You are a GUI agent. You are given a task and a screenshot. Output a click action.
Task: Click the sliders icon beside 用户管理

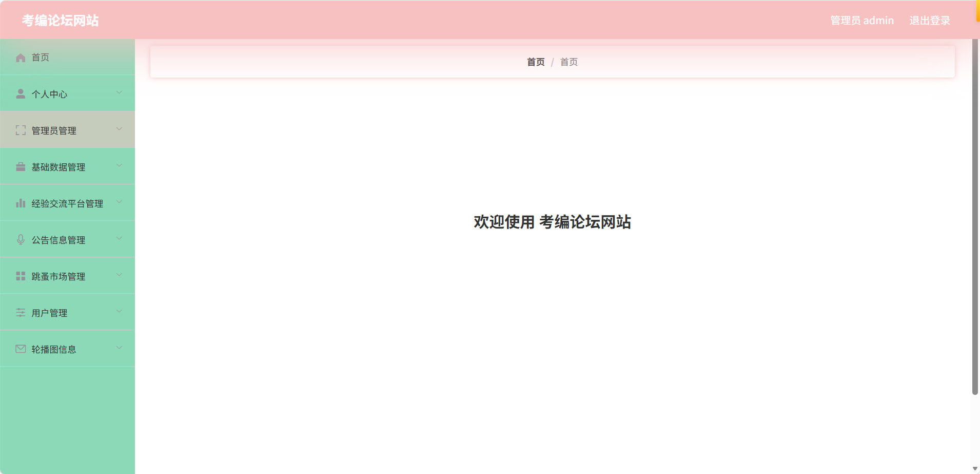point(21,312)
